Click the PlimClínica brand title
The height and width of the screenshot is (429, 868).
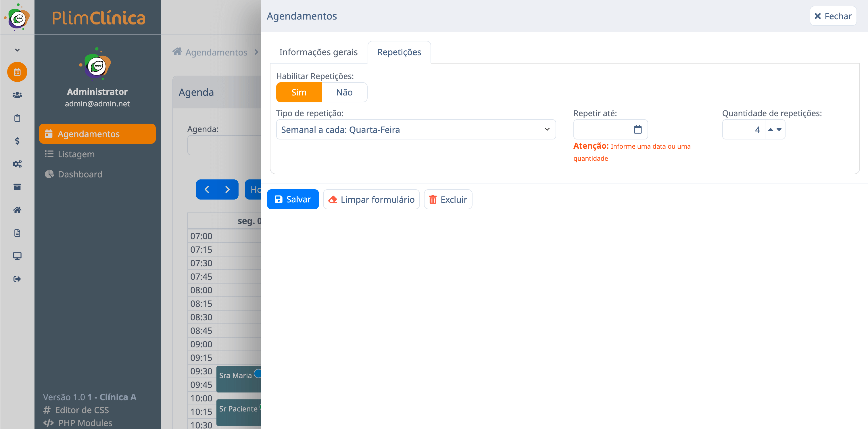click(98, 17)
